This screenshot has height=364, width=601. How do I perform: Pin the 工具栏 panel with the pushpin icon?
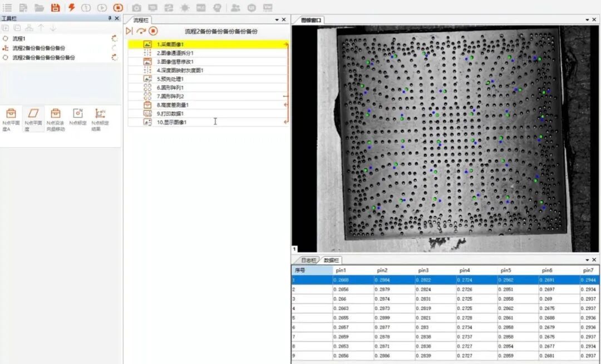pyautogui.click(x=110, y=18)
